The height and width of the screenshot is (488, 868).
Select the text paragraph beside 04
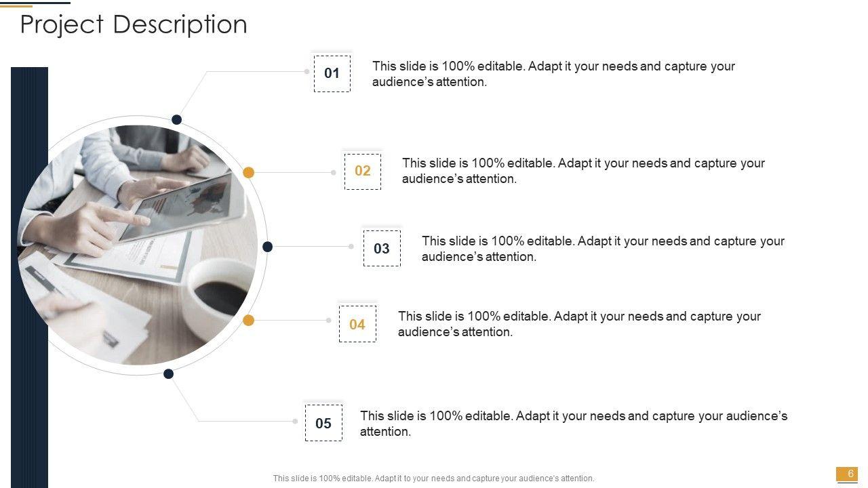coord(578,324)
